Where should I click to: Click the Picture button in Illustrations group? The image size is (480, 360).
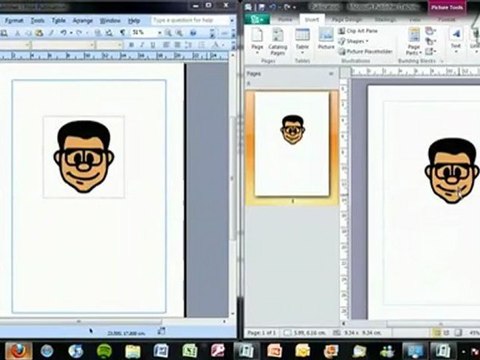tap(326, 39)
